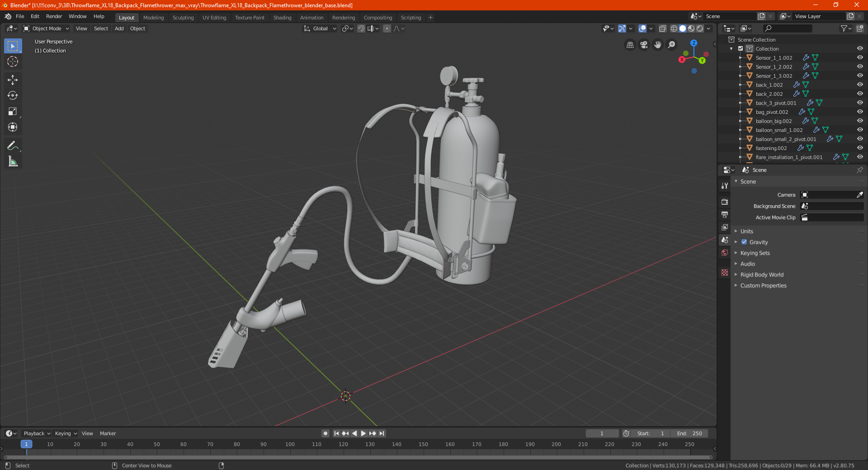This screenshot has width=868, height=470.
Task: Open the viewport Add menu
Action: click(x=119, y=28)
